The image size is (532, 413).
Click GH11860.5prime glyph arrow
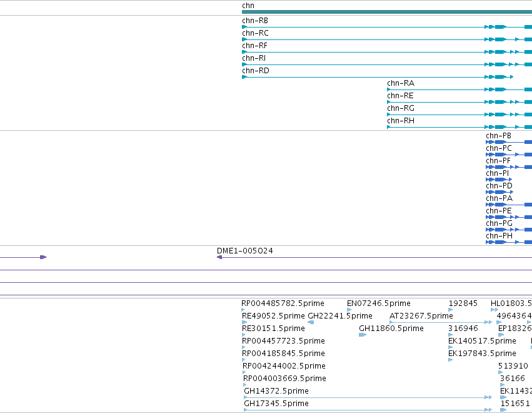click(363, 335)
